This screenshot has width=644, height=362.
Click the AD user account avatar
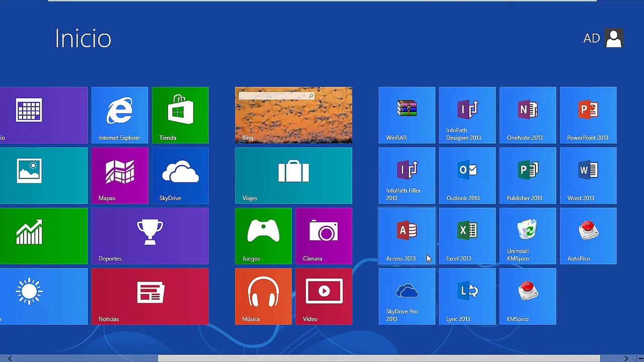tap(614, 38)
